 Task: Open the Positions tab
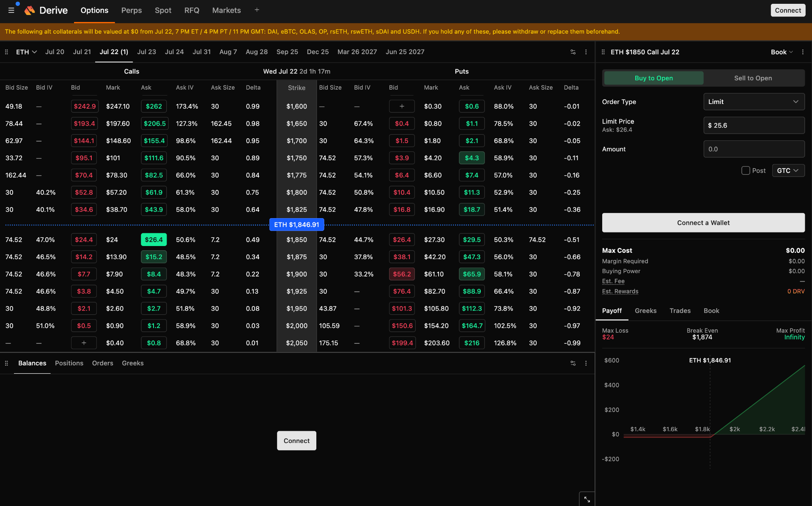[x=69, y=363]
